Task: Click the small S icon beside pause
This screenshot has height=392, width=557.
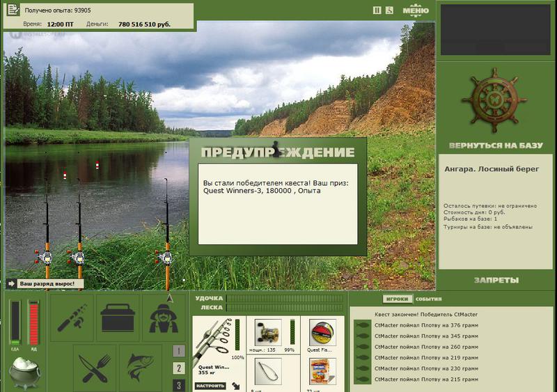Action: pos(389,10)
